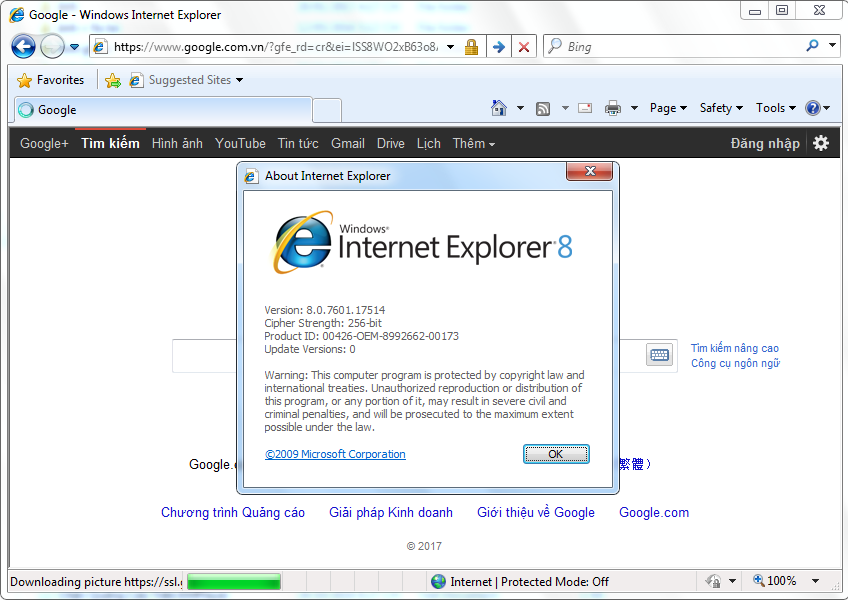Open the search provider dropdown arrow
848x600 pixels.
832,46
